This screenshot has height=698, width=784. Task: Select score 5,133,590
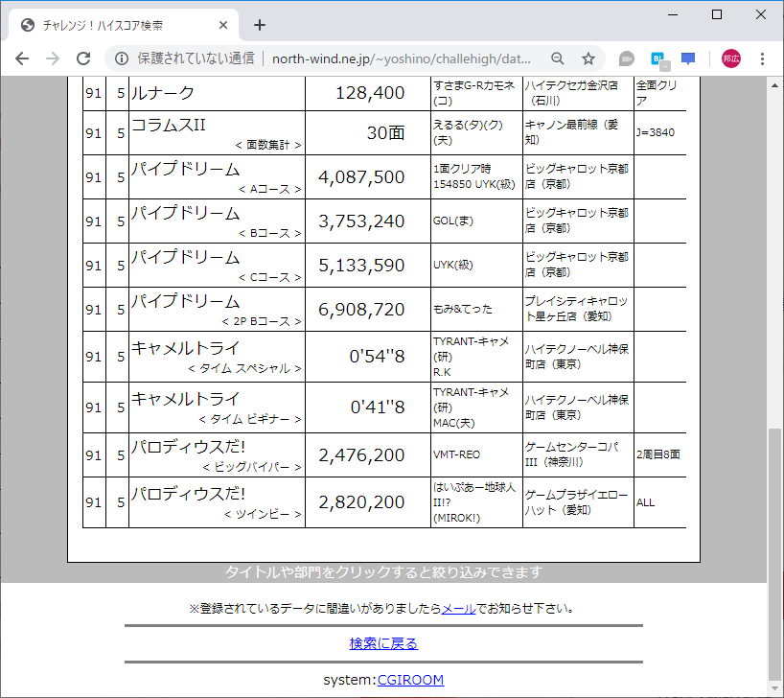361,266
